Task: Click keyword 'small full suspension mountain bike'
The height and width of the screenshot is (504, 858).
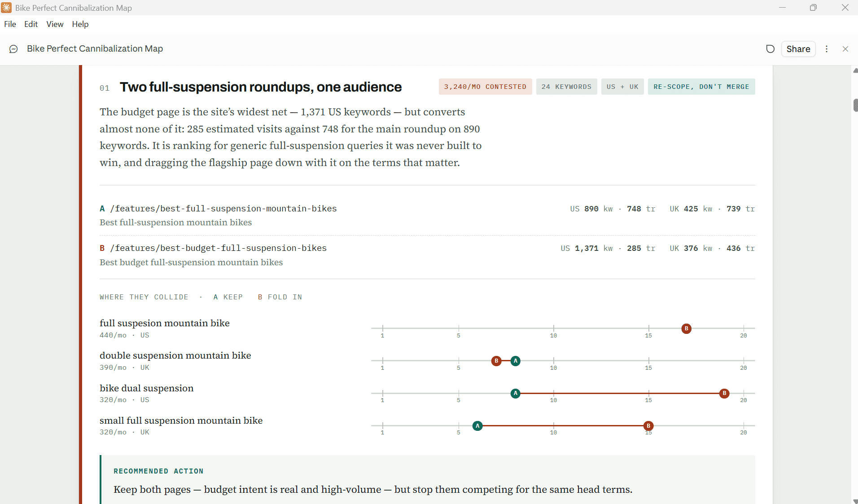Action: [181, 421]
